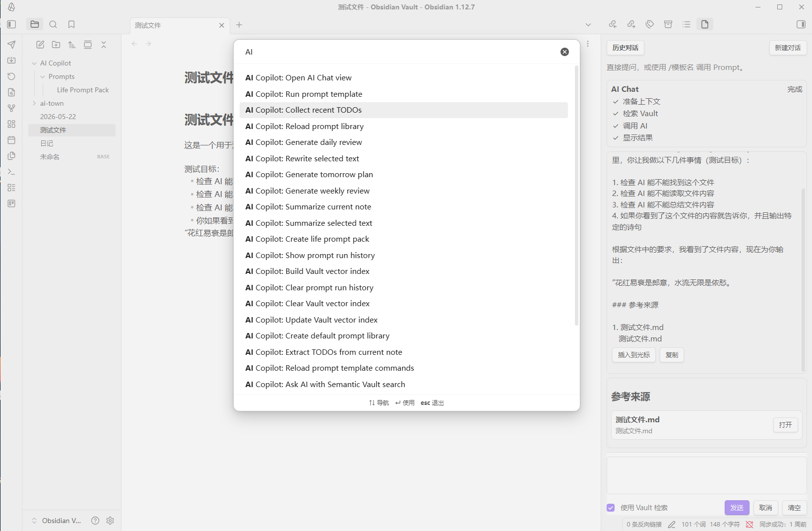Open the outgoing links panel icon
The image size is (812, 531).
pos(631,24)
